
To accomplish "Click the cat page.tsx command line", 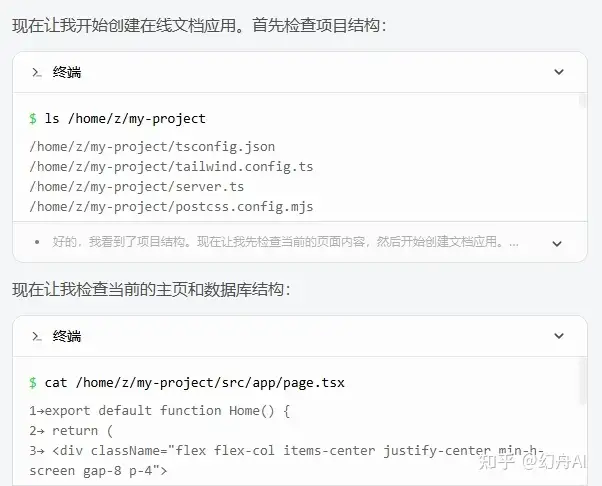I will click(188, 383).
